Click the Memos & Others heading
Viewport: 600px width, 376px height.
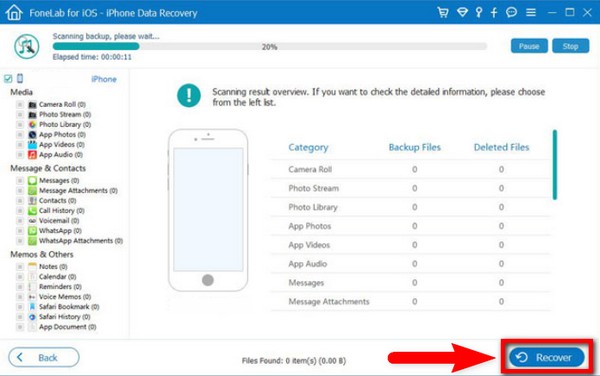[x=42, y=254]
